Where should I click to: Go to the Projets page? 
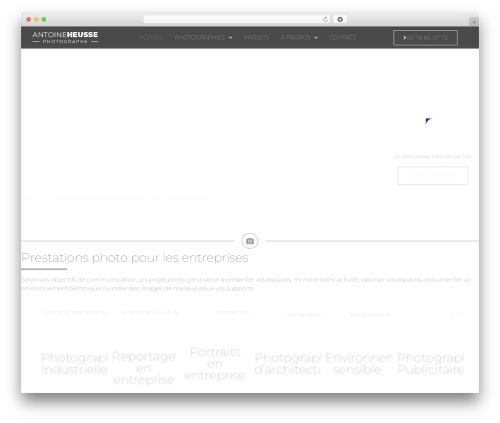256,37
